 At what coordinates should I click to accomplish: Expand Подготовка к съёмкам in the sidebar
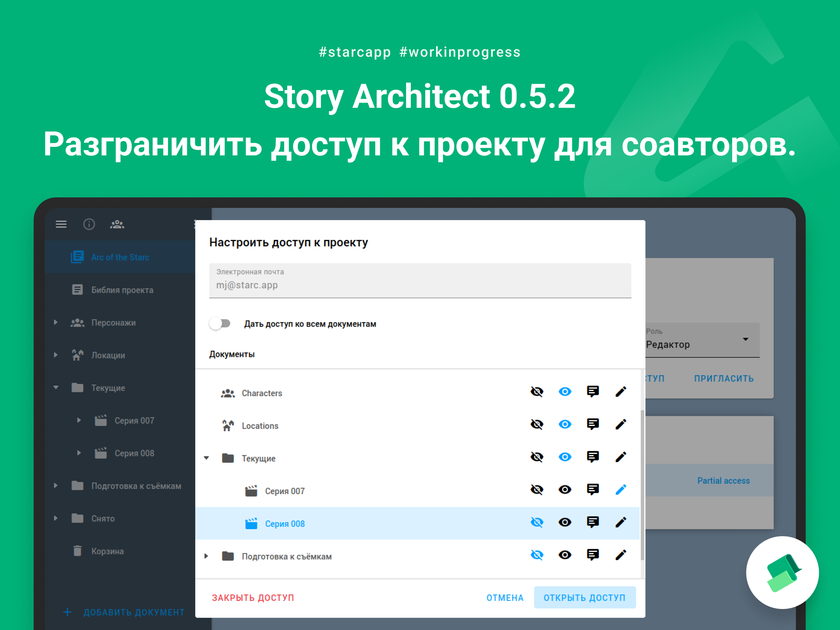[x=56, y=486]
